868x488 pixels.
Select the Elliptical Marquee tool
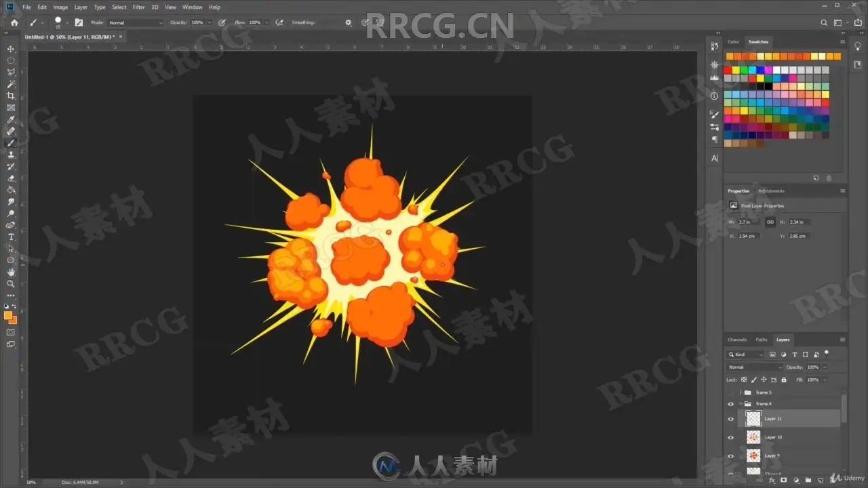11,60
